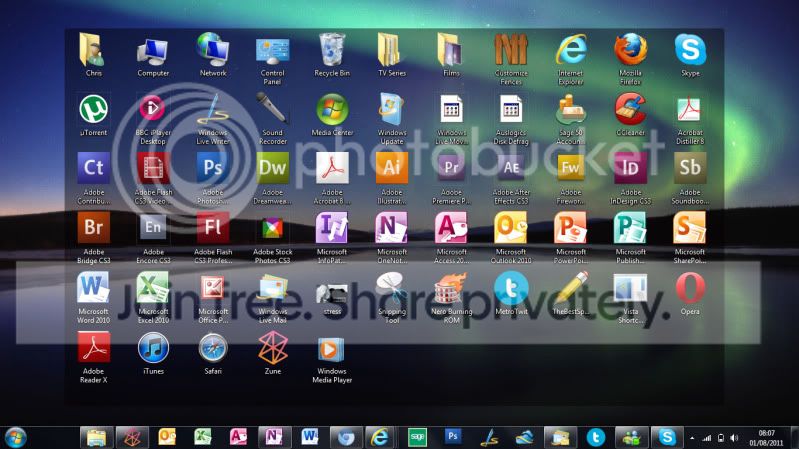Open Windows Explorer from the taskbar

point(96,438)
